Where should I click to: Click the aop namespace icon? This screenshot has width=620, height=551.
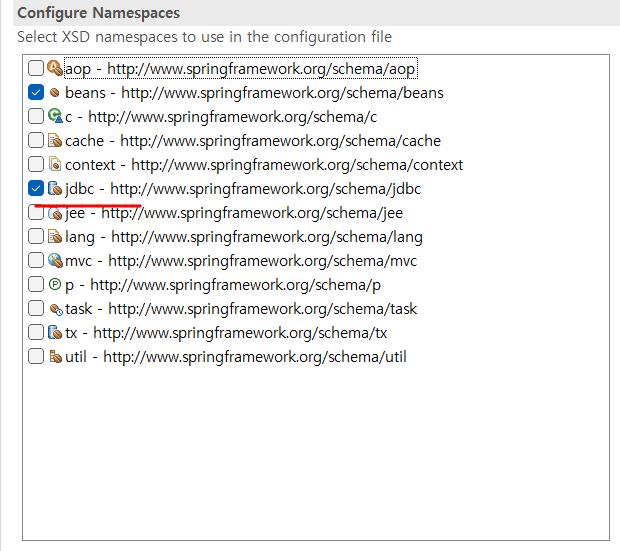pos(55,68)
